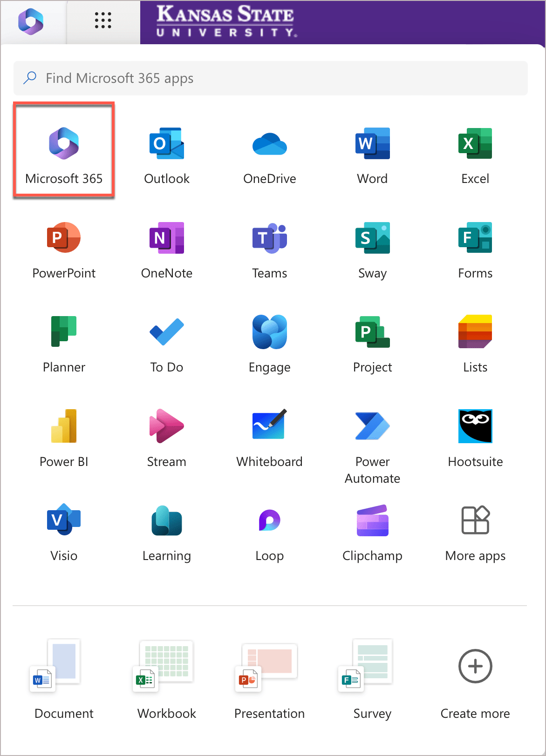Open the Teams app
Viewport: 546px width, 756px height.
pyautogui.click(x=270, y=250)
